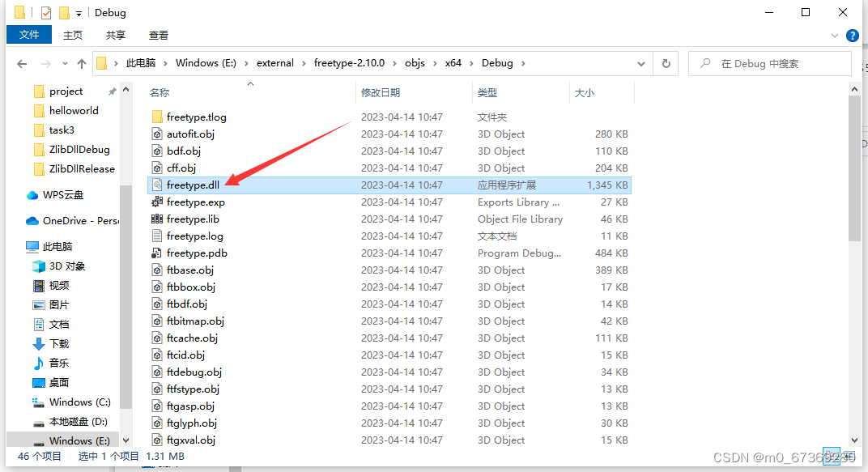Open ZlibDllDebug in the navigation pane
The height and width of the screenshot is (472, 868).
79,150
